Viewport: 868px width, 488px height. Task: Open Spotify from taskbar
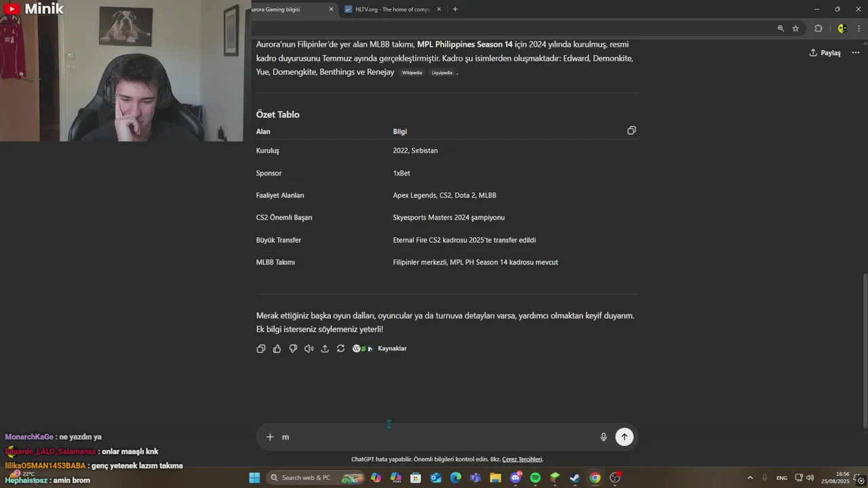pyautogui.click(x=535, y=478)
